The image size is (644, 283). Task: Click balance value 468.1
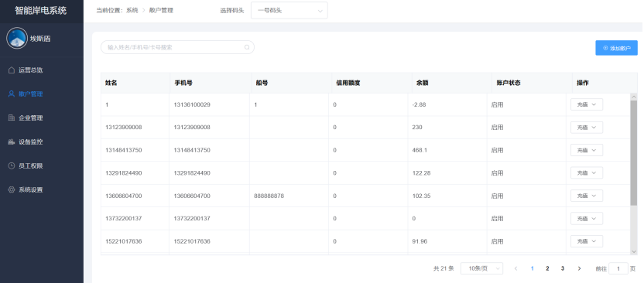420,150
